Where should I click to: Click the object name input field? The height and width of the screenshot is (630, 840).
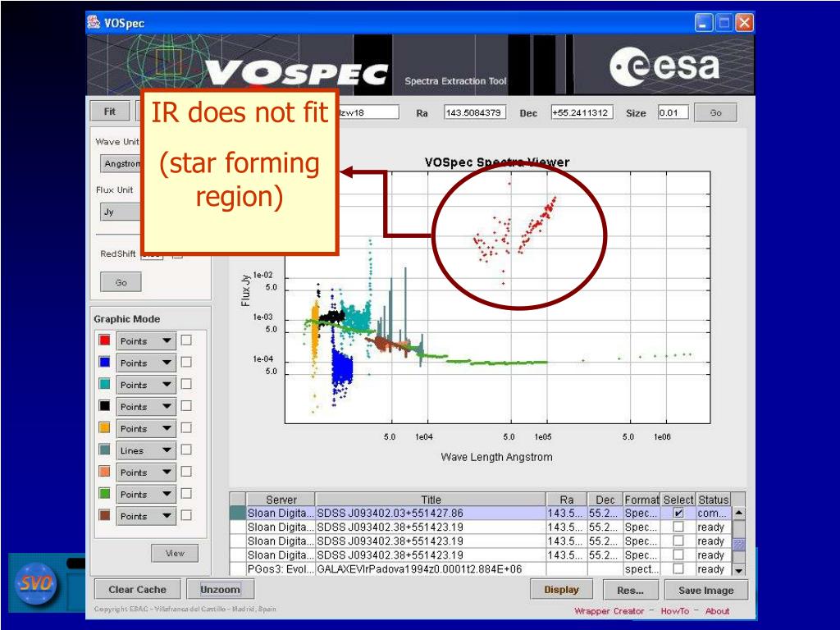click(x=369, y=112)
